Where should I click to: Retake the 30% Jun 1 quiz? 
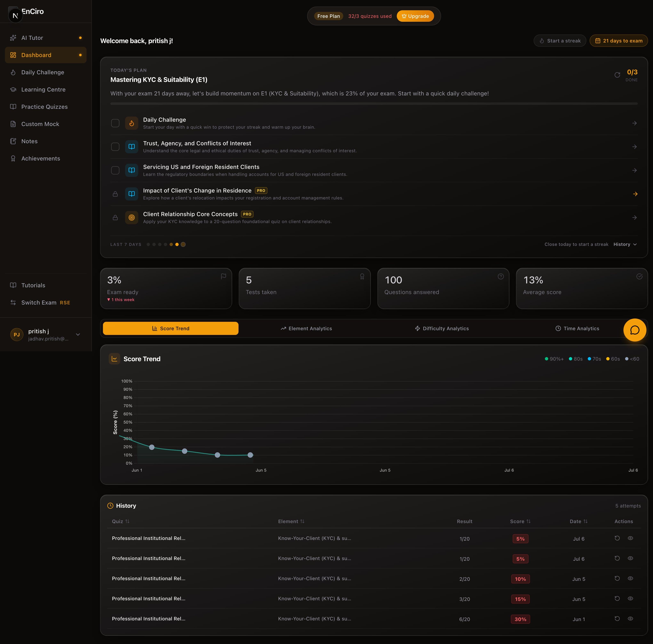(x=617, y=619)
